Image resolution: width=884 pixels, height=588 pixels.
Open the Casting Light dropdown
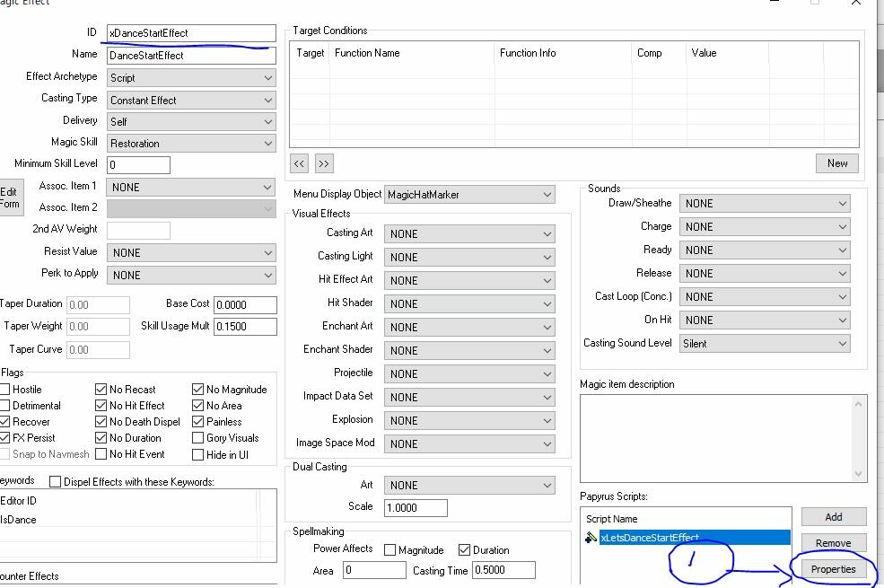(x=469, y=257)
